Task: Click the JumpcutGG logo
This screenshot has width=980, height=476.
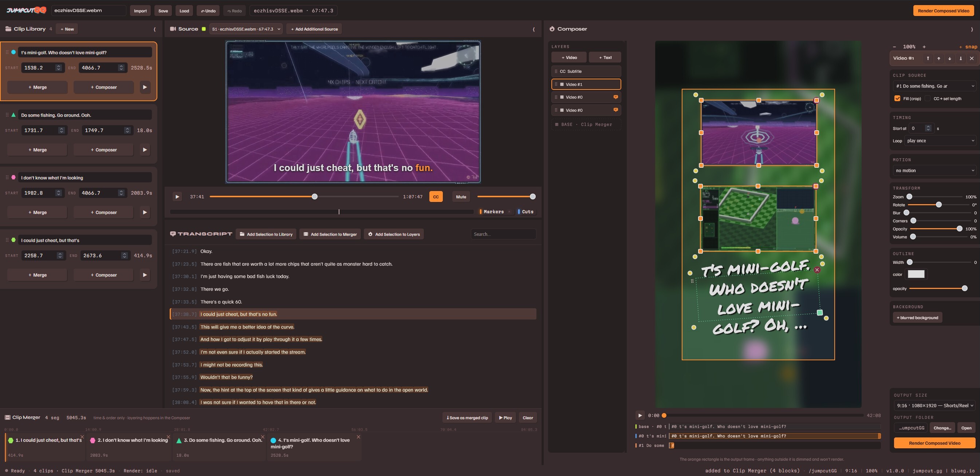Action: (x=26, y=10)
